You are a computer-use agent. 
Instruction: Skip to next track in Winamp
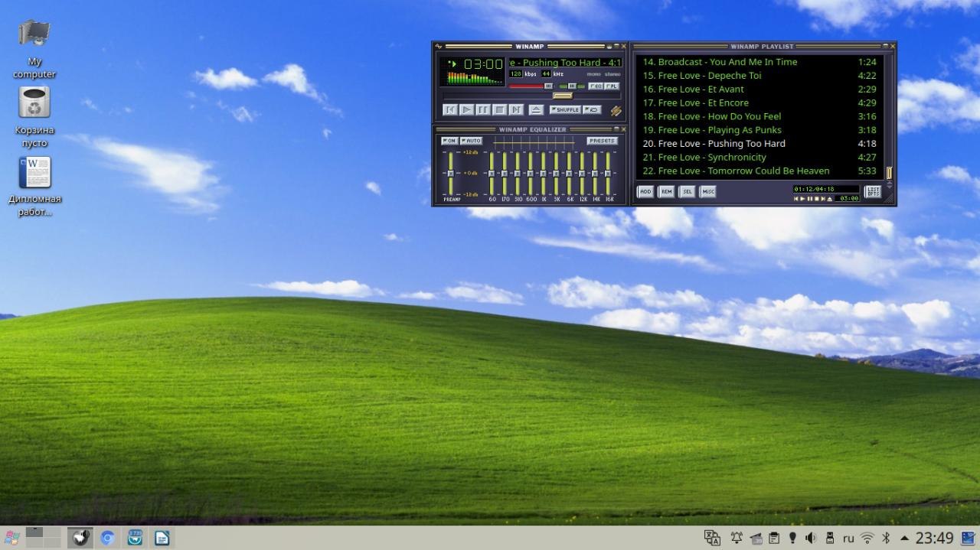517,109
